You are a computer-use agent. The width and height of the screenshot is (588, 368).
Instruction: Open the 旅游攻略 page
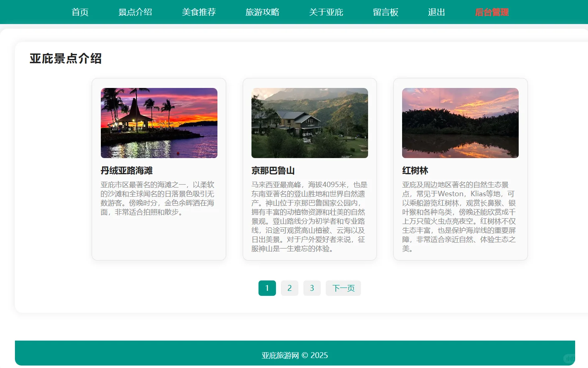click(x=263, y=12)
